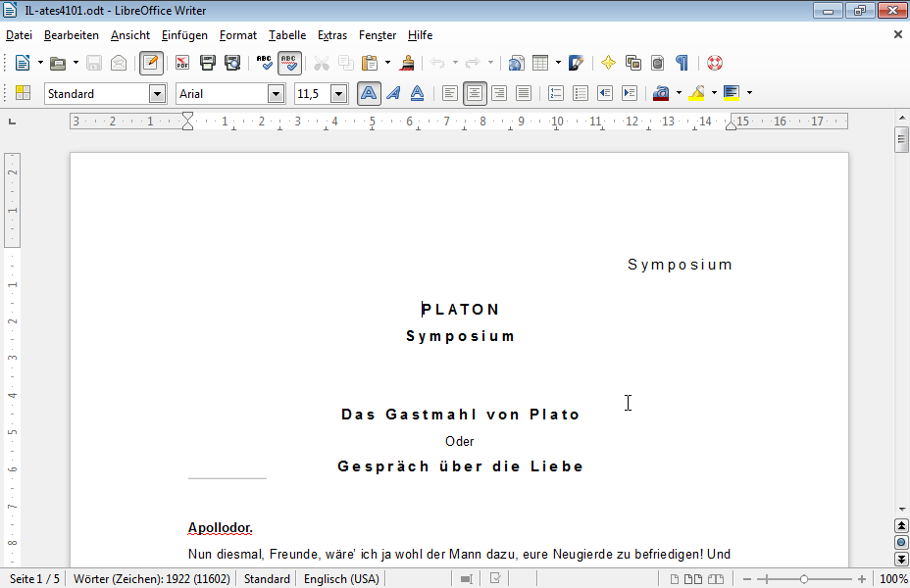The image size is (910, 588).
Task: Export directly as PDF icon
Action: point(182,63)
